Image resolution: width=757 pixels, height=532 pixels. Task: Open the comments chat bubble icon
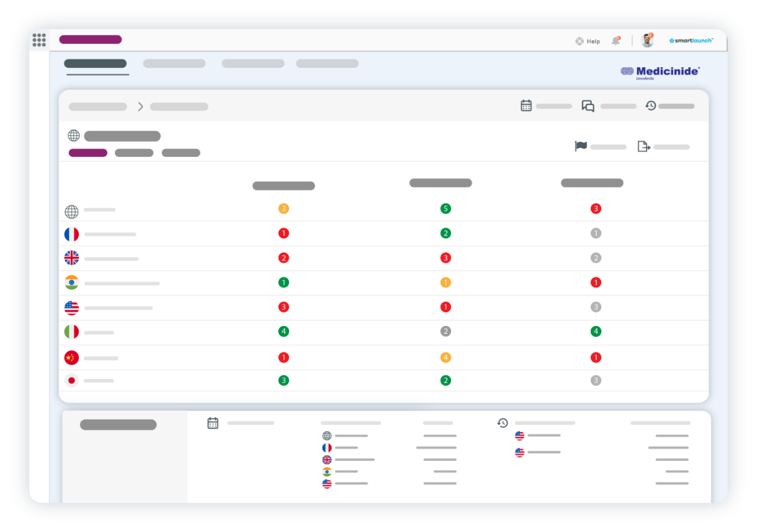click(x=588, y=106)
